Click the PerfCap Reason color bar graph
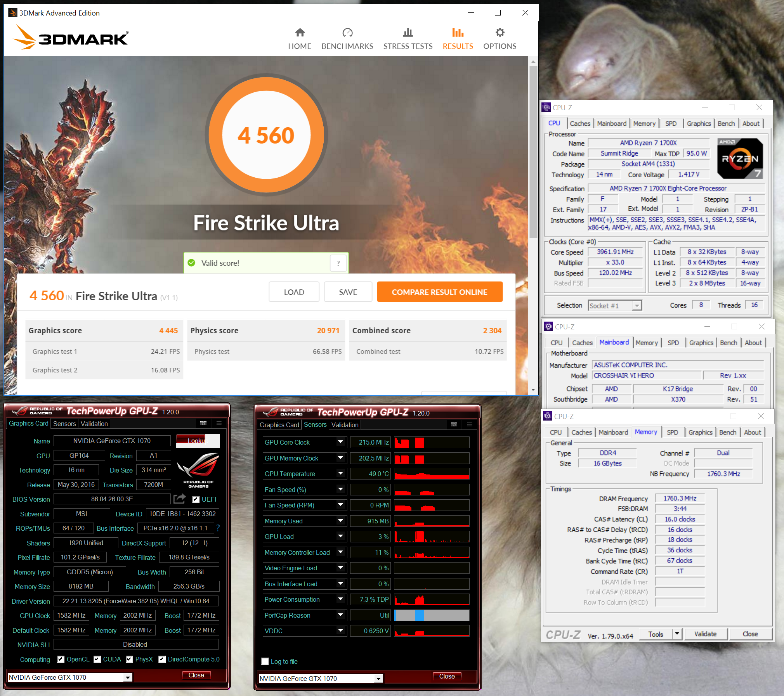Image resolution: width=784 pixels, height=696 pixels. pyautogui.click(x=432, y=615)
